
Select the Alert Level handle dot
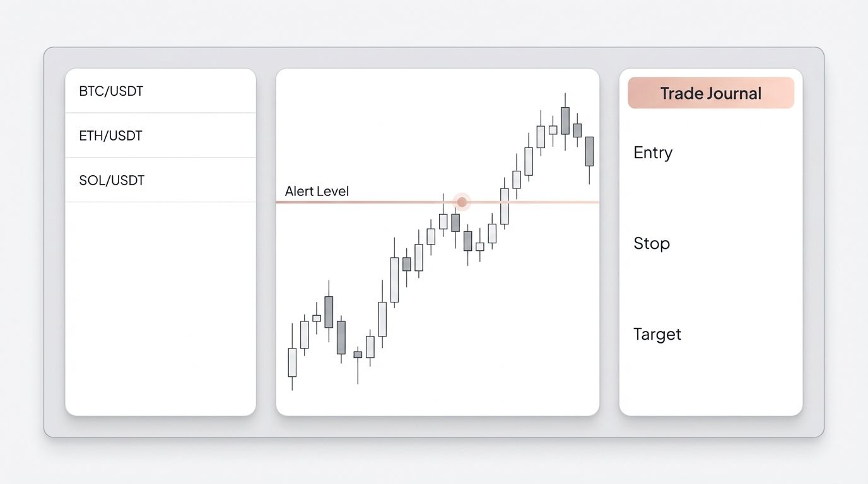[461, 202]
